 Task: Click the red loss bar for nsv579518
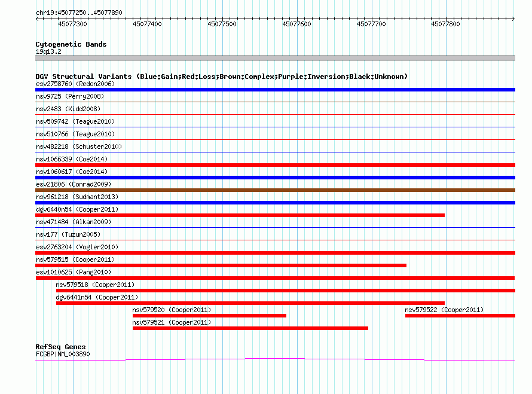pos(286,291)
